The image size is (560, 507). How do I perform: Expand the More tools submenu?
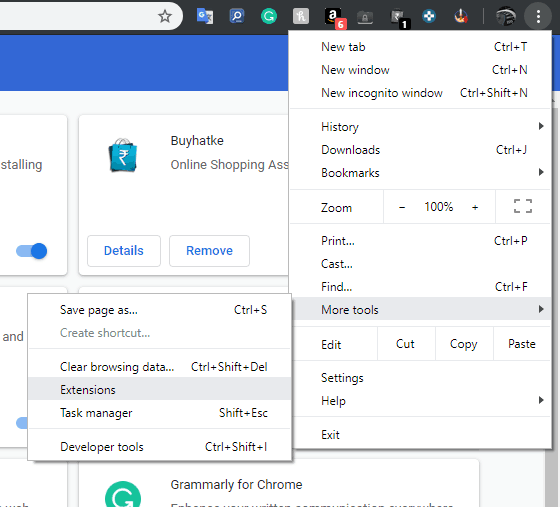pyautogui.click(x=421, y=310)
